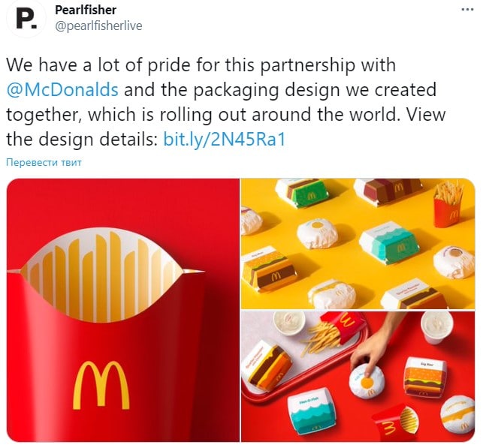Screen dimensions: 483x448
Task: Click the sundae cup at top right of red photo
Action: click(x=436, y=327)
